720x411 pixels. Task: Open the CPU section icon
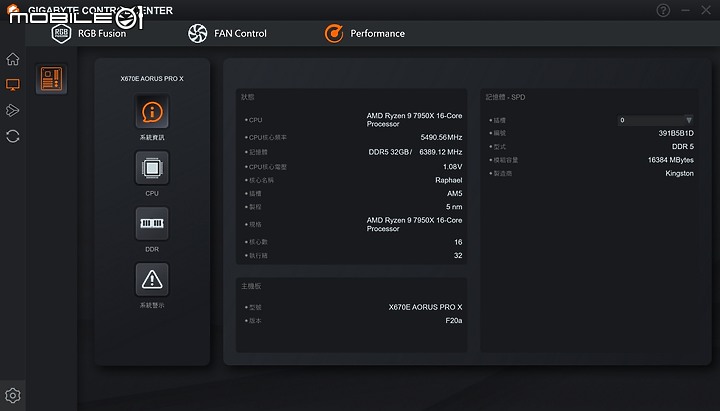pyautogui.click(x=152, y=168)
